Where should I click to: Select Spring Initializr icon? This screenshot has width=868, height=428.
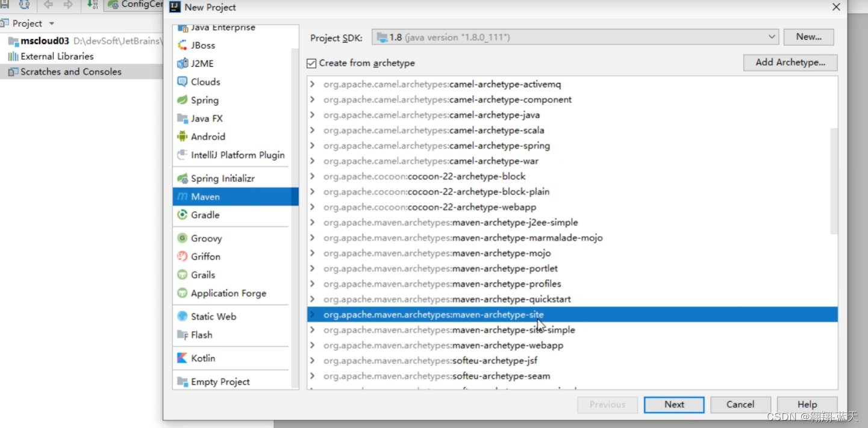[x=183, y=179]
